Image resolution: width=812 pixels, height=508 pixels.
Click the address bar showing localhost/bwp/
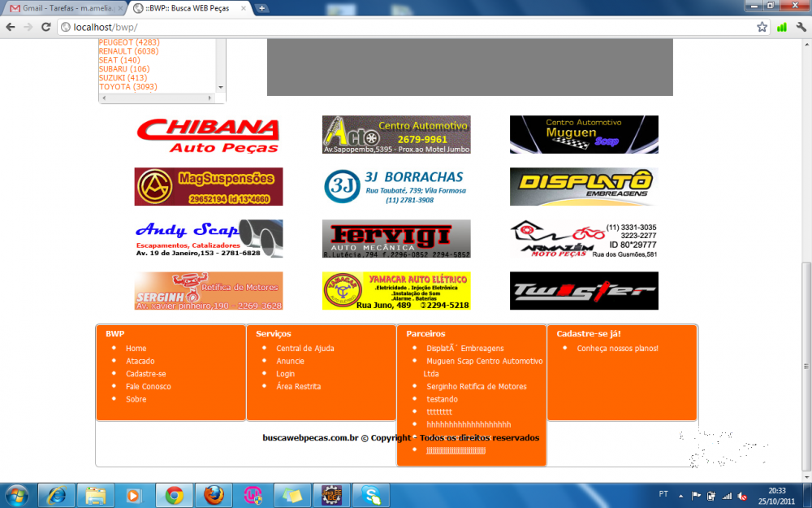pyautogui.click(x=406, y=27)
